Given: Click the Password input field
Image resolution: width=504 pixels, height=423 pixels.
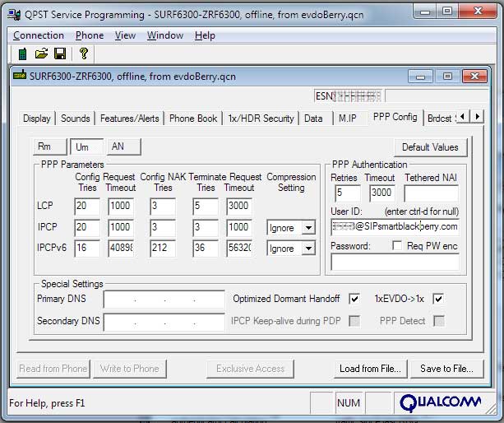Looking at the screenshot, I should pyautogui.click(x=395, y=262).
